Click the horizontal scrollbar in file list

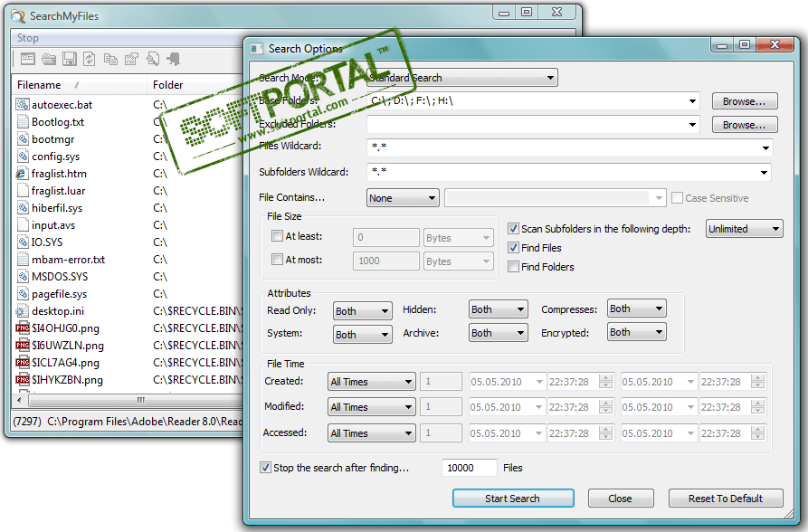(135, 400)
